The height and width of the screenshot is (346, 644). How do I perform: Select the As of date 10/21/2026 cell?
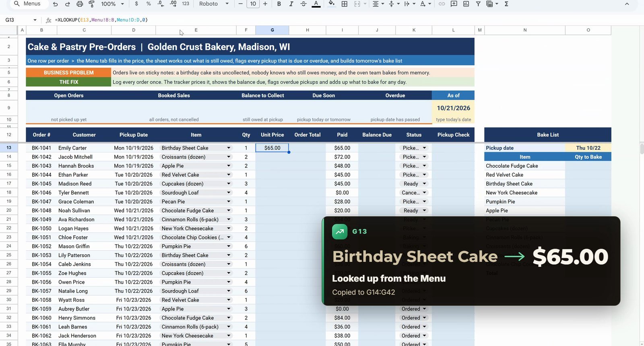tap(453, 108)
